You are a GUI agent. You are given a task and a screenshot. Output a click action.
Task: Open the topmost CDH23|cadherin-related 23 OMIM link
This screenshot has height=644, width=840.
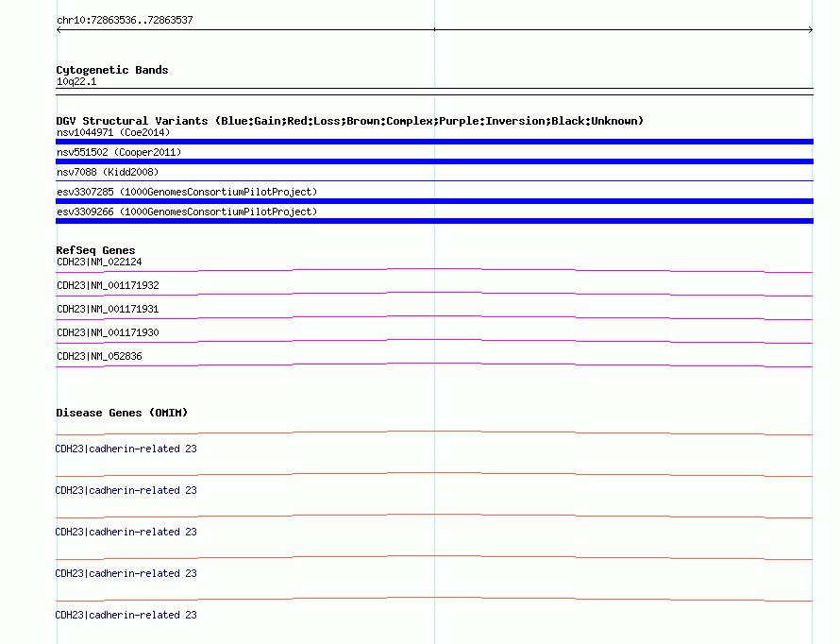pyautogui.click(x=126, y=449)
